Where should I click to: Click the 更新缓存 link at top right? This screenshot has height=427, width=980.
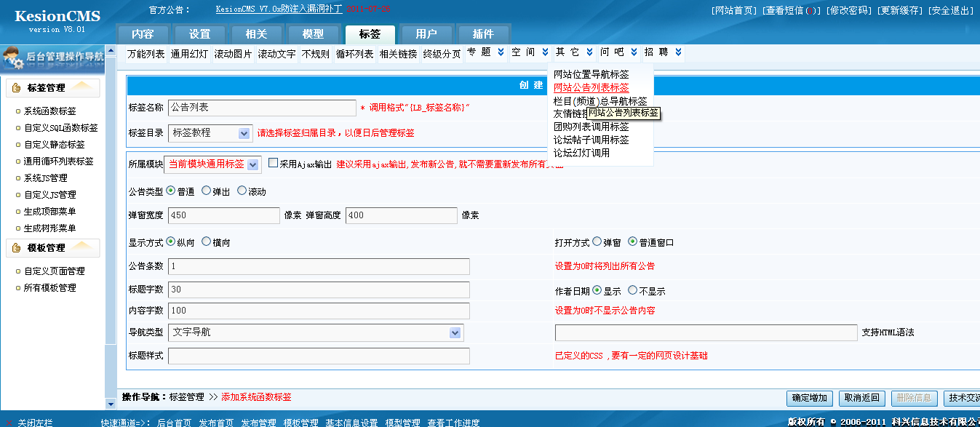tap(900, 9)
